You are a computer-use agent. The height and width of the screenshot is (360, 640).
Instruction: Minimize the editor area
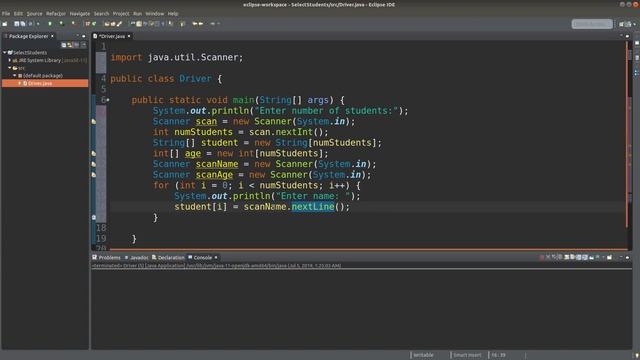point(621,36)
